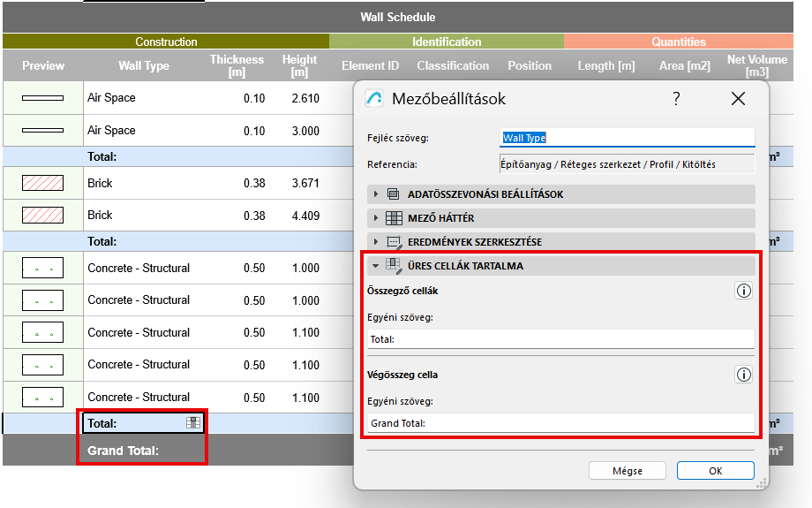Click preview thumbnail of Air Space 3.000 row
The width and height of the screenshot is (812, 508).
(43, 131)
